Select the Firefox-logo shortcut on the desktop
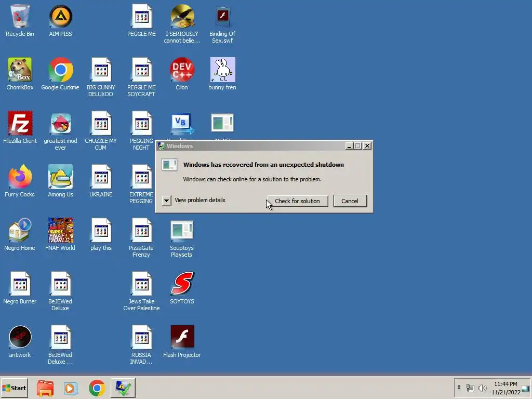 pos(20,181)
